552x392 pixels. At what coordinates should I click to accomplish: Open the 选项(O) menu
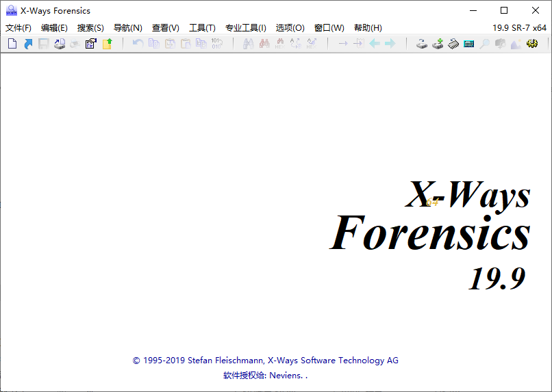point(290,28)
